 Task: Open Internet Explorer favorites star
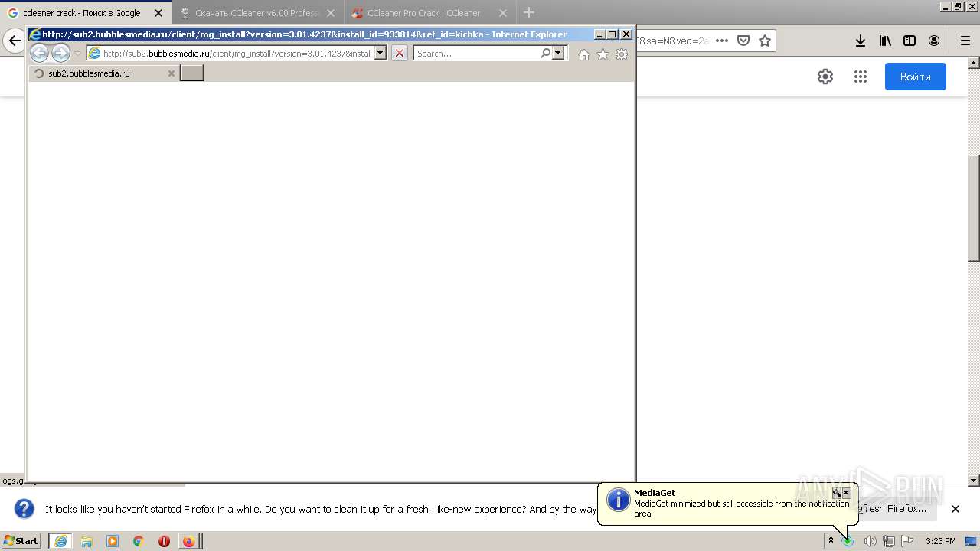[603, 54]
